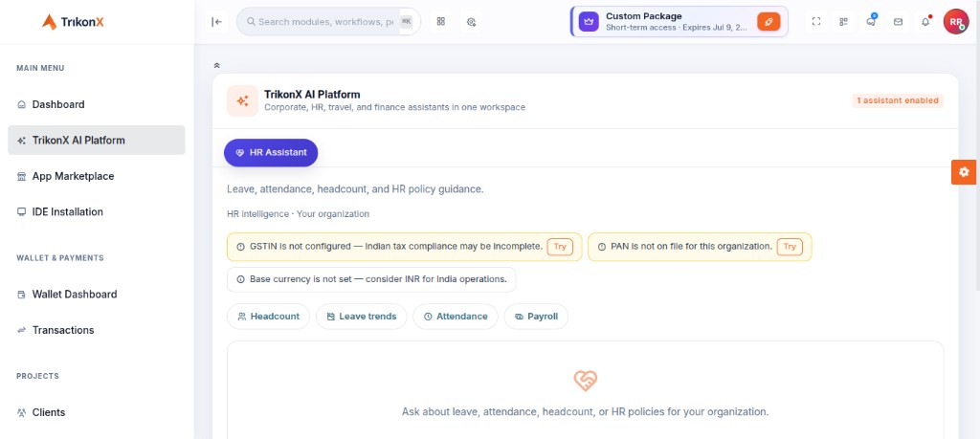Open the apps grid icon in the top bar
Screen dimensions: 980x439
pos(440,21)
